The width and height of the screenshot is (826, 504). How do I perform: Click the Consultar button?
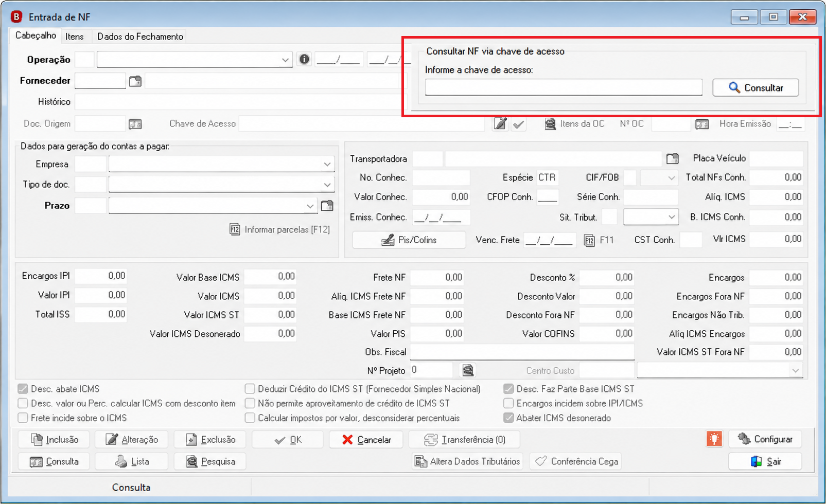click(x=755, y=87)
